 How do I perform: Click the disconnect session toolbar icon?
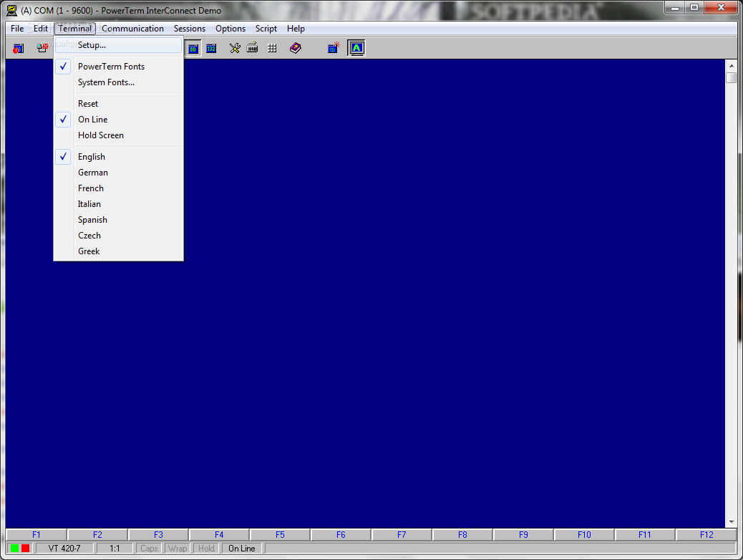click(x=42, y=48)
